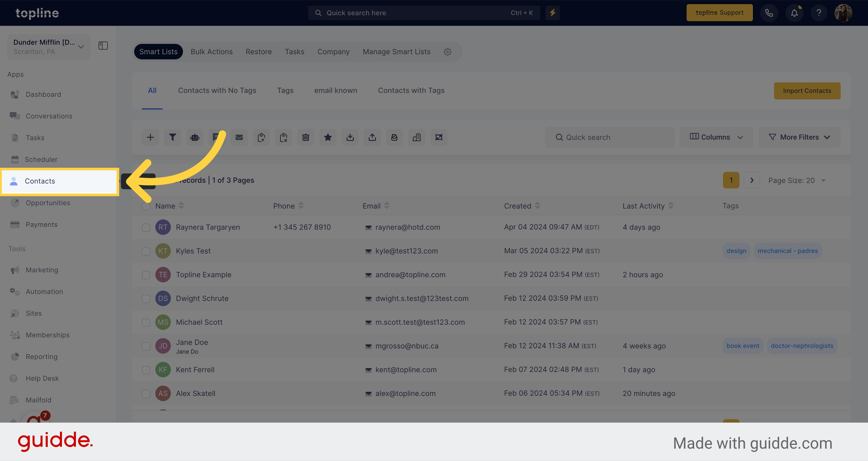
Task: Check the Raynera Targaryen row checkbox
Action: coord(146,227)
